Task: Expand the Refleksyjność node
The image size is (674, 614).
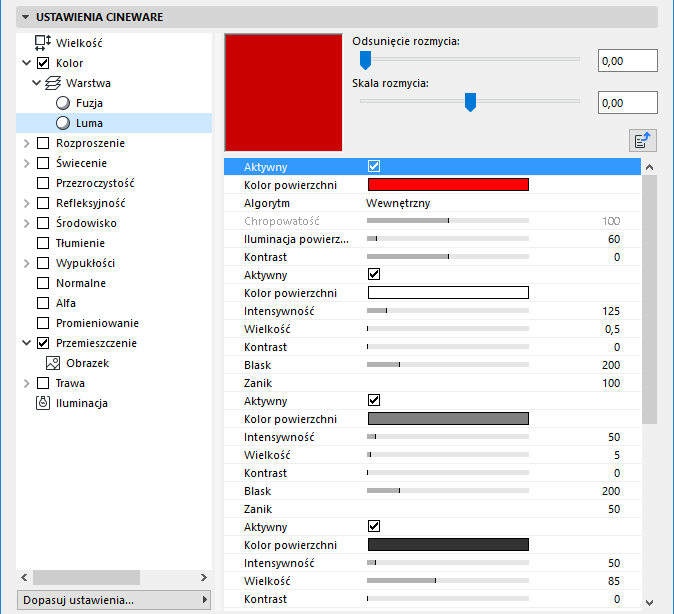Action: [x=27, y=203]
